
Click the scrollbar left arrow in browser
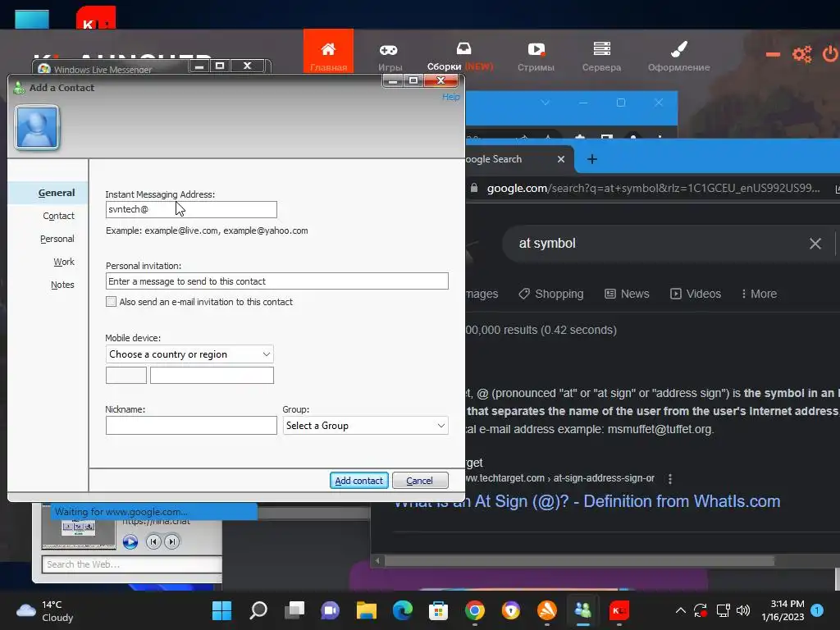[377, 561]
